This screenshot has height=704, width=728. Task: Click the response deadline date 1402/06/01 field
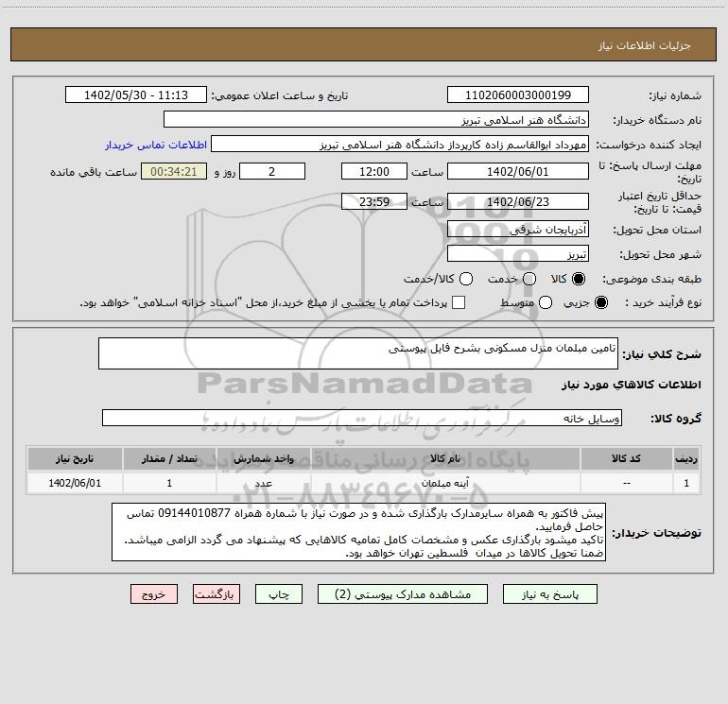tap(518, 171)
